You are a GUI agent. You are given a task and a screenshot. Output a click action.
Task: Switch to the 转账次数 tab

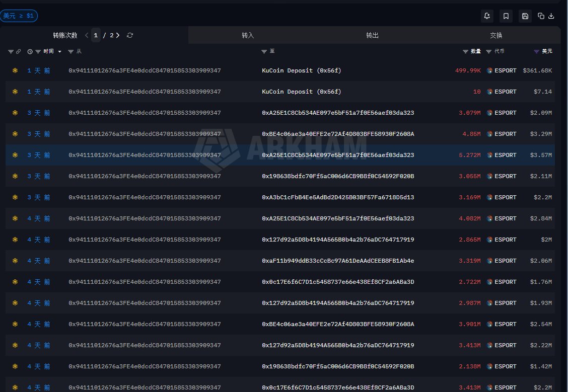pos(65,35)
